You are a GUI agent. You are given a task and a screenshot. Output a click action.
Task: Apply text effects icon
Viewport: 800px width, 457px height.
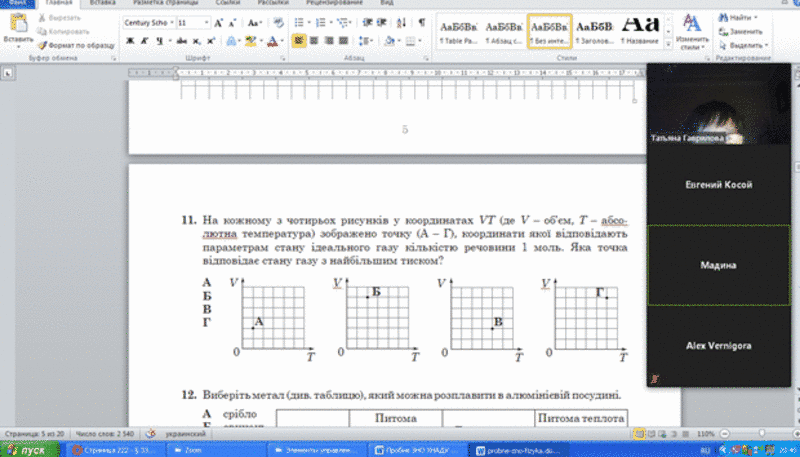click(x=231, y=41)
